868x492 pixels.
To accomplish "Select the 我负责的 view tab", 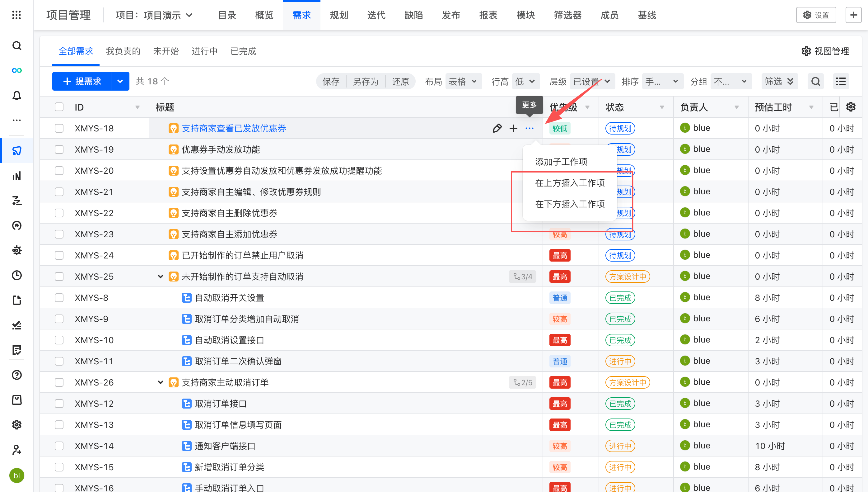I will tap(123, 51).
